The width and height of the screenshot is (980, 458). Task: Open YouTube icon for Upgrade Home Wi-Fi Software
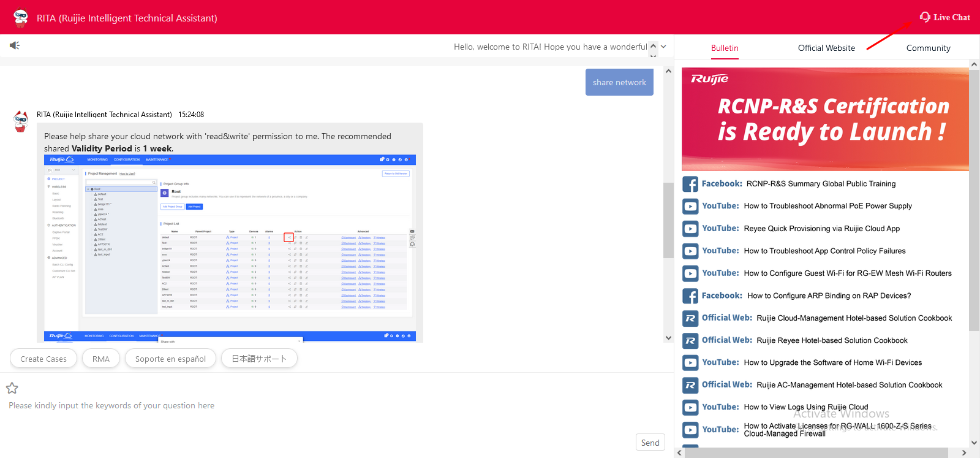tap(690, 363)
